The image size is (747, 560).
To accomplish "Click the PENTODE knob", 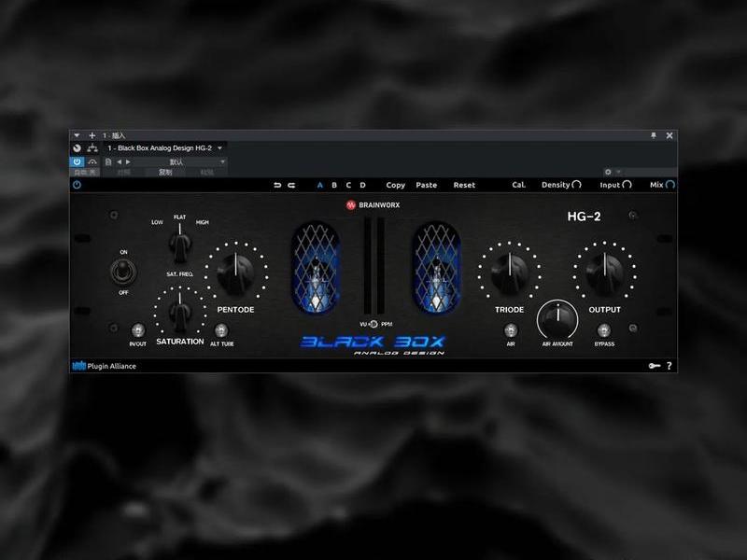I will coord(236,273).
